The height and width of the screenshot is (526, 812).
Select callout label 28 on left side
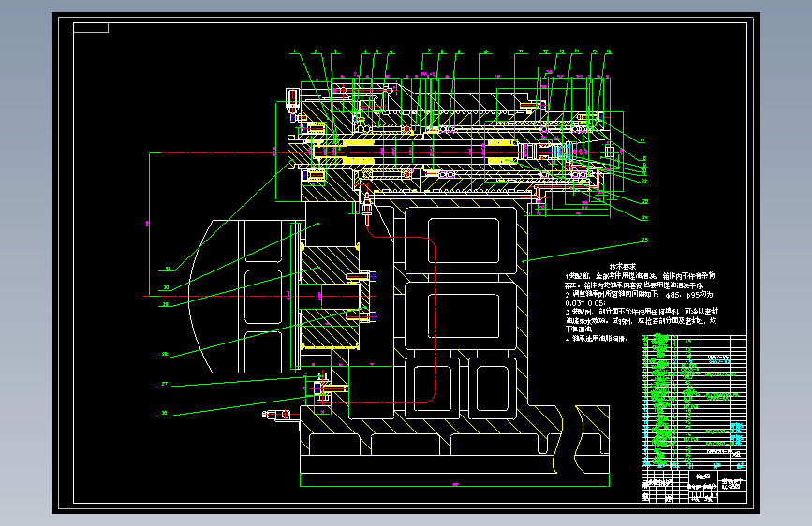click(165, 355)
